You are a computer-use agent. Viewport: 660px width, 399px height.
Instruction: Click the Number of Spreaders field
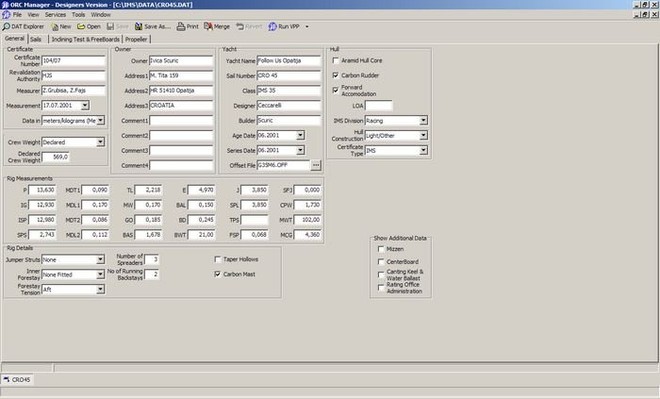click(x=151, y=259)
